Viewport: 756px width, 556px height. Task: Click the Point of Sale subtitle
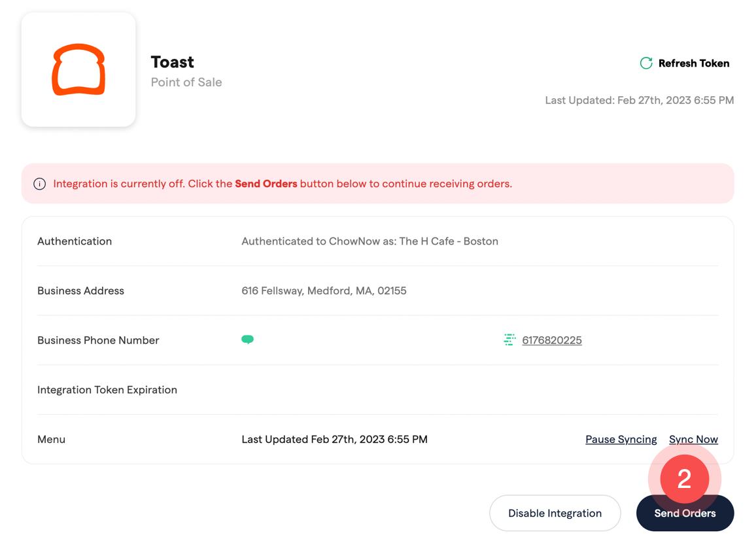(186, 82)
